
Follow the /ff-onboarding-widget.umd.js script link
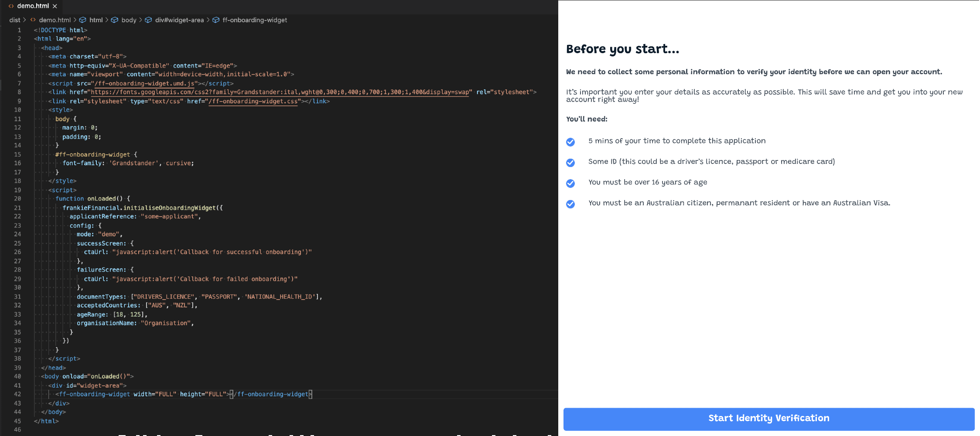(x=145, y=83)
